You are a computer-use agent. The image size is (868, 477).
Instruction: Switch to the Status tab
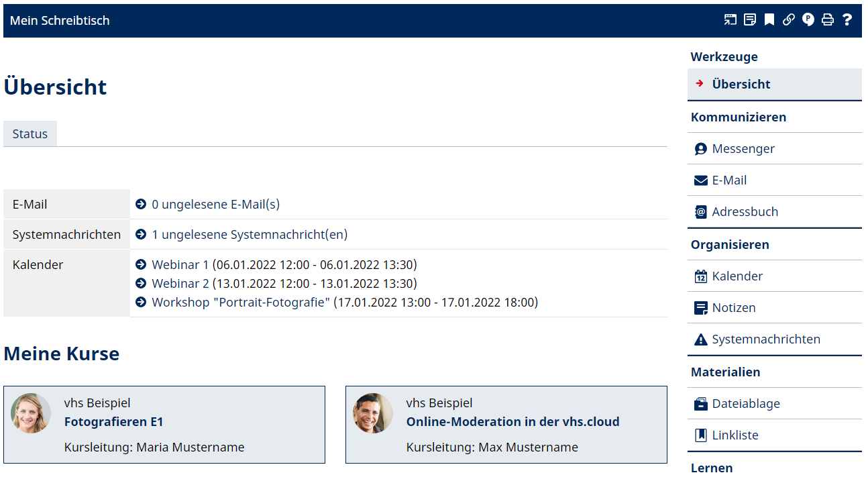point(30,134)
